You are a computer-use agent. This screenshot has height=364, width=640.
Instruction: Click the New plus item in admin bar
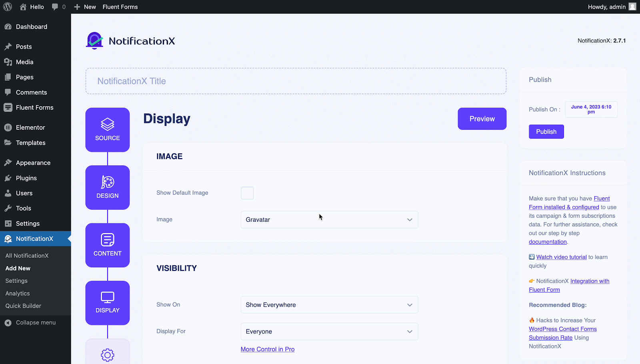point(85,7)
